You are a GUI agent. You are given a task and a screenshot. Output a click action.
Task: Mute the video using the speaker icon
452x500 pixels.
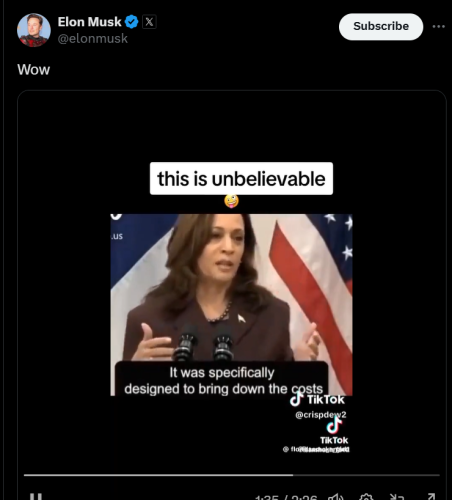[x=336, y=497]
